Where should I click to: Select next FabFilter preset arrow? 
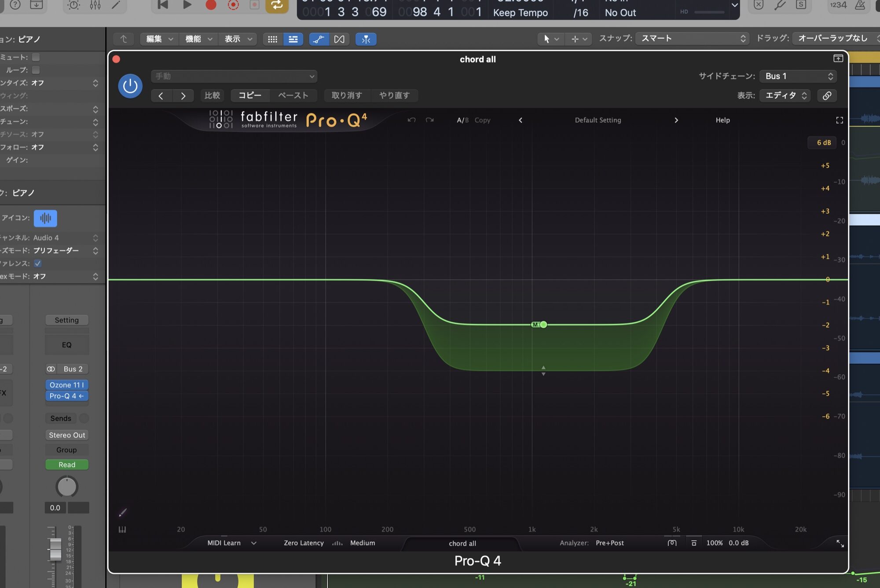click(x=676, y=120)
